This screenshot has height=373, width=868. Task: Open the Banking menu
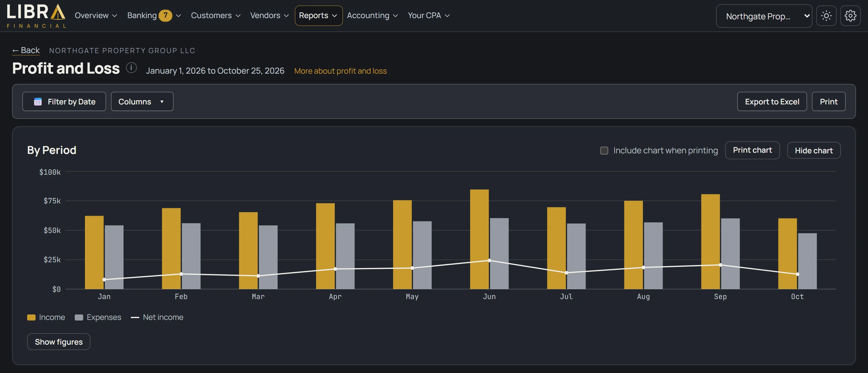click(154, 15)
